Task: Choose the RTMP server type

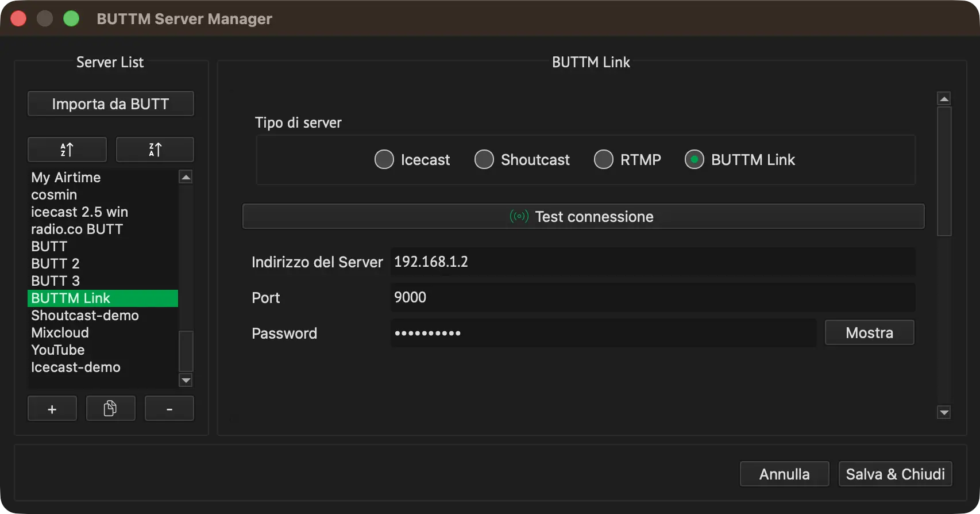Action: pos(627,159)
